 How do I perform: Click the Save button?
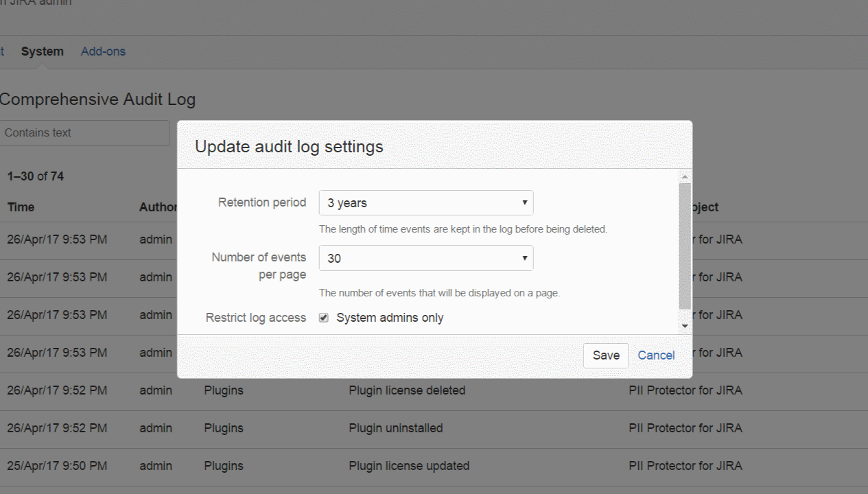pyautogui.click(x=605, y=355)
